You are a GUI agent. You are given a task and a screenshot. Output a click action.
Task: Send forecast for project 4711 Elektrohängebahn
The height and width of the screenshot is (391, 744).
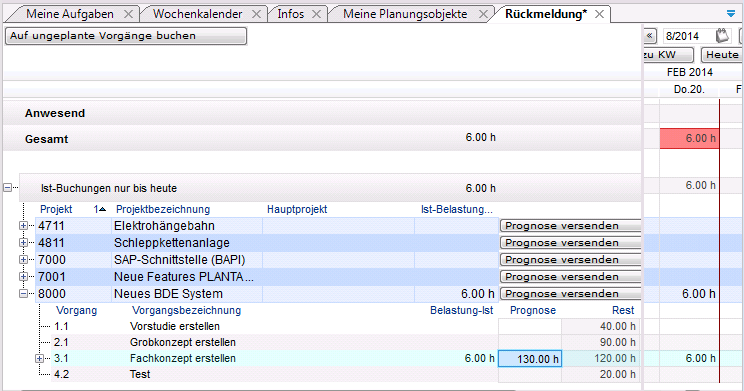[570, 226]
